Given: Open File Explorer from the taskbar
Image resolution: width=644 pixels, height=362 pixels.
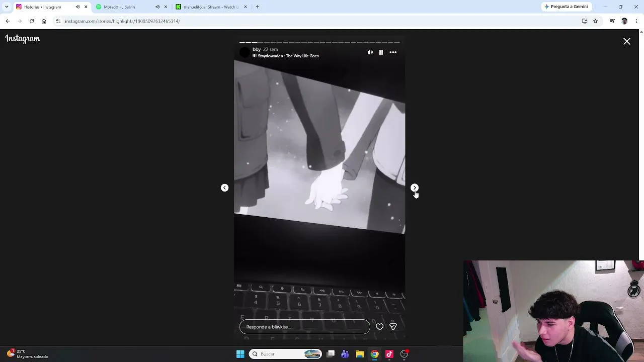Looking at the screenshot, I should pyautogui.click(x=360, y=354).
